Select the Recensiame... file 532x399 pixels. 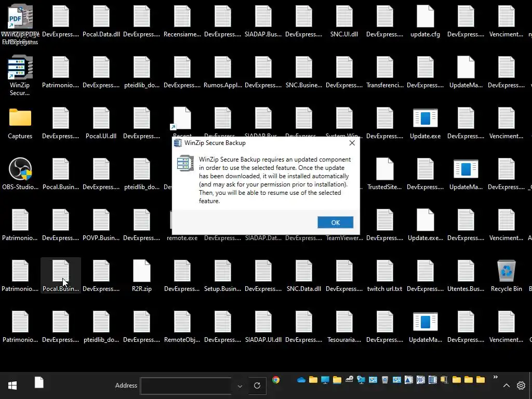click(x=182, y=21)
